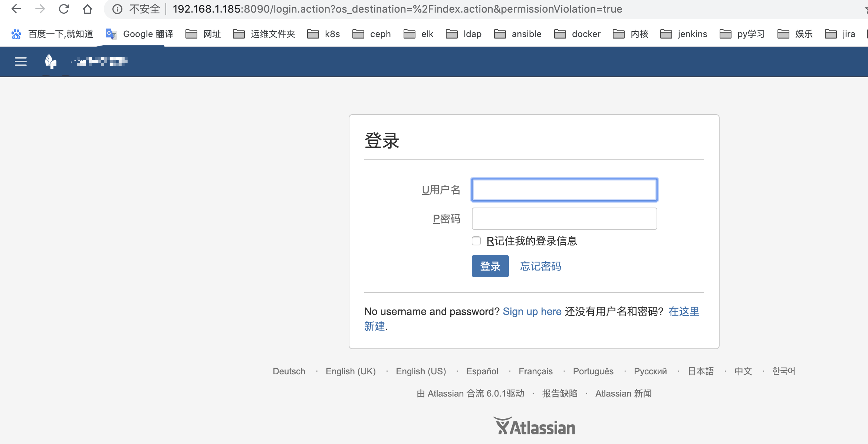The width and height of the screenshot is (868, 444).
Task: Open the 运维文件夹 bookmark folder
Action: tap(264, 34)
